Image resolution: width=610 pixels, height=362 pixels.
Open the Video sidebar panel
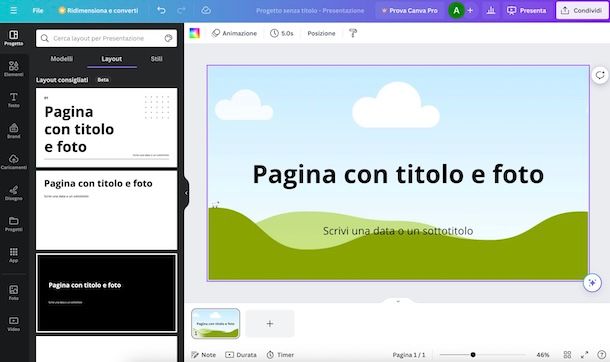click(x=14, y=324)
